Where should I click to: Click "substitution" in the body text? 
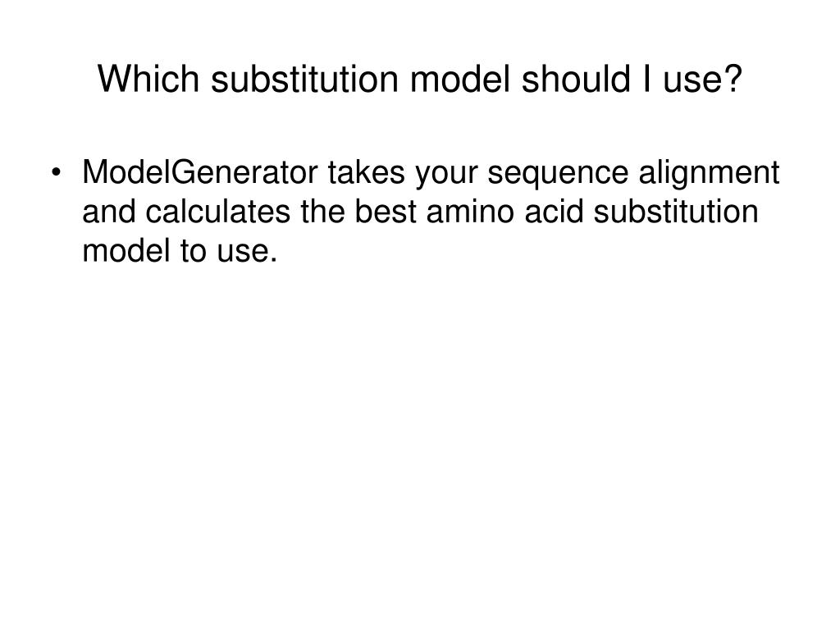676,211
